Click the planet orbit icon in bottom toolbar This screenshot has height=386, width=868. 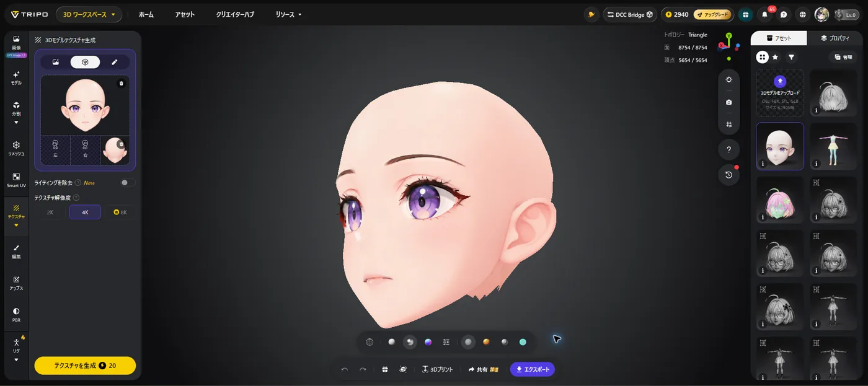403,369
